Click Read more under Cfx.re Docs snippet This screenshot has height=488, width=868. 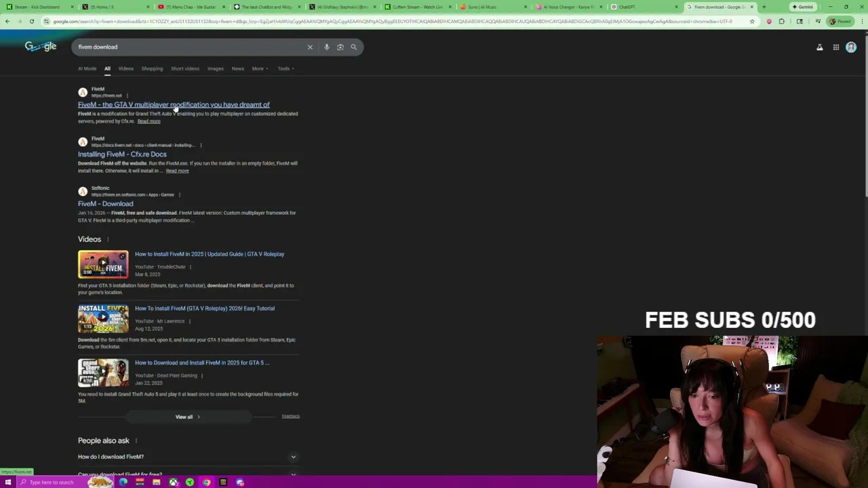(177, 171)
